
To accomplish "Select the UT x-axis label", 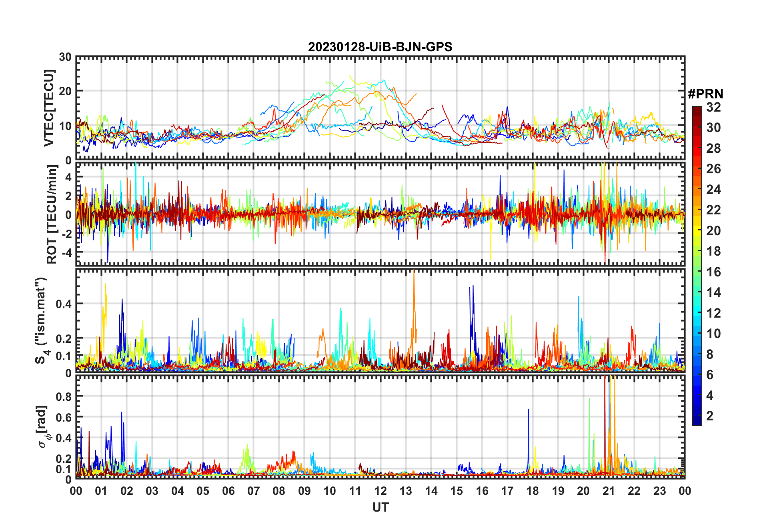I will pos(380,507).
